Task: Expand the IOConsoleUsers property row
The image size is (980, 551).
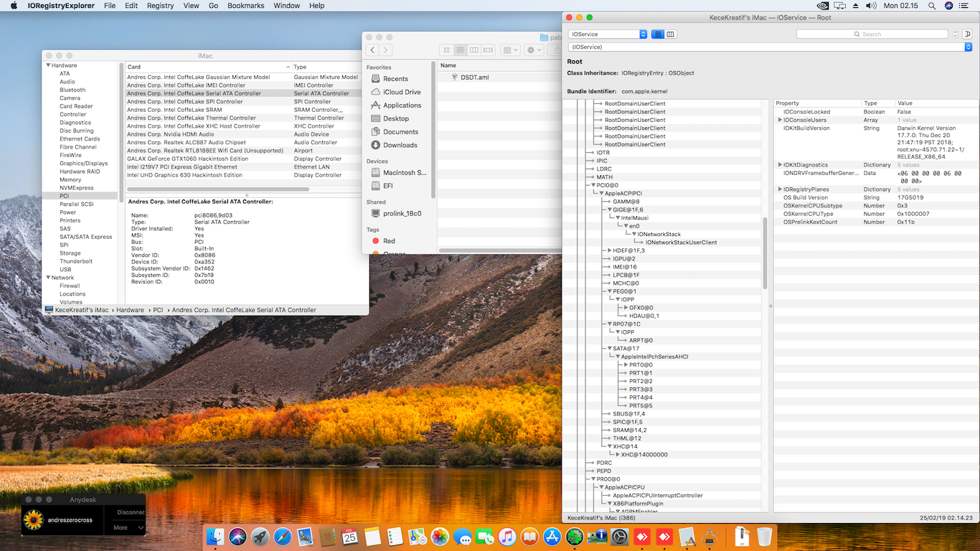Action: click(x=780, y=120)
